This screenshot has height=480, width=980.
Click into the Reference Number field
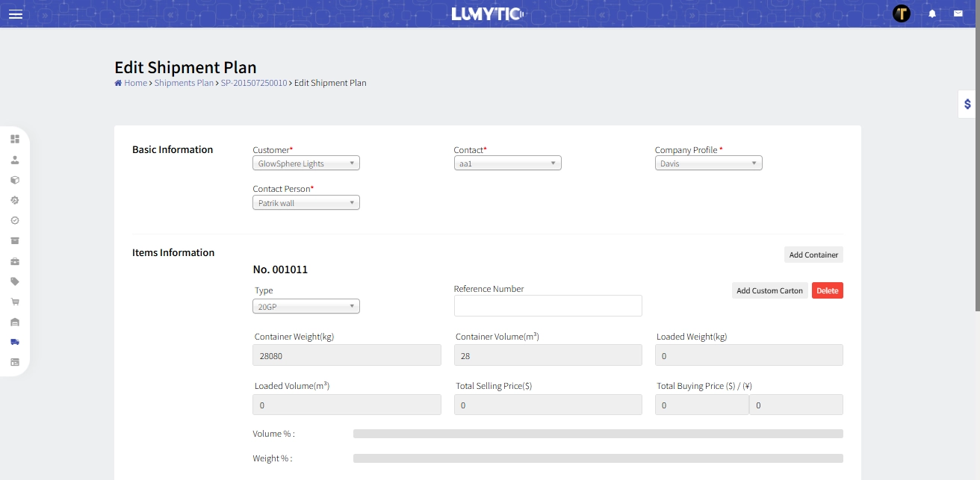tap(548, 306)
